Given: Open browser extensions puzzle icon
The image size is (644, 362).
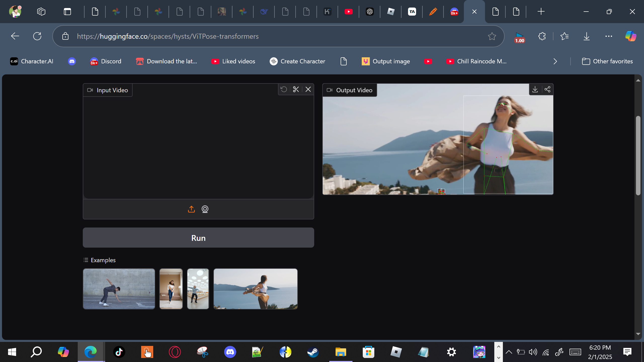Looking at the screenshot, I should (542, 36).
